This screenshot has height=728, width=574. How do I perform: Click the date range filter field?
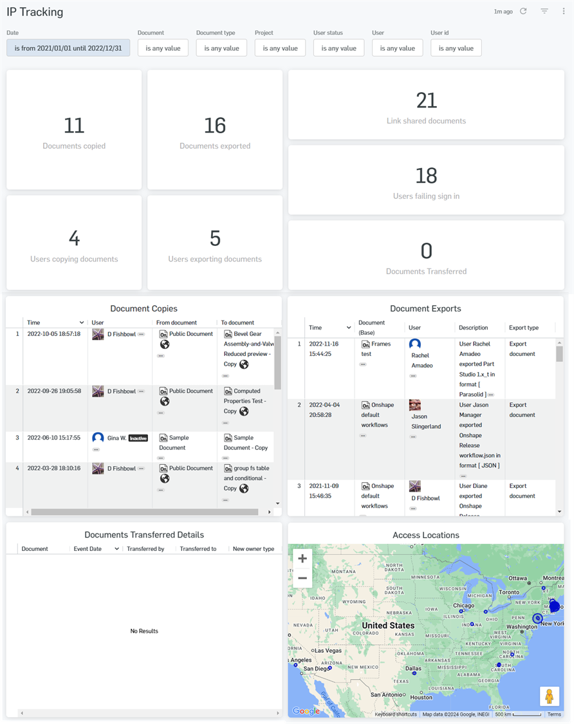tap(68, 48)
